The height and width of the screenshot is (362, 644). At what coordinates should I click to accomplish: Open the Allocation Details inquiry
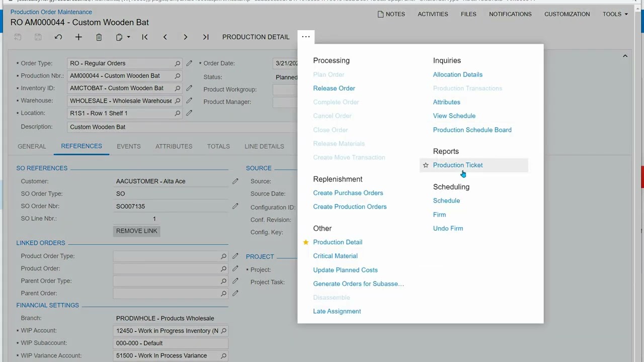(x=458, y=74)
